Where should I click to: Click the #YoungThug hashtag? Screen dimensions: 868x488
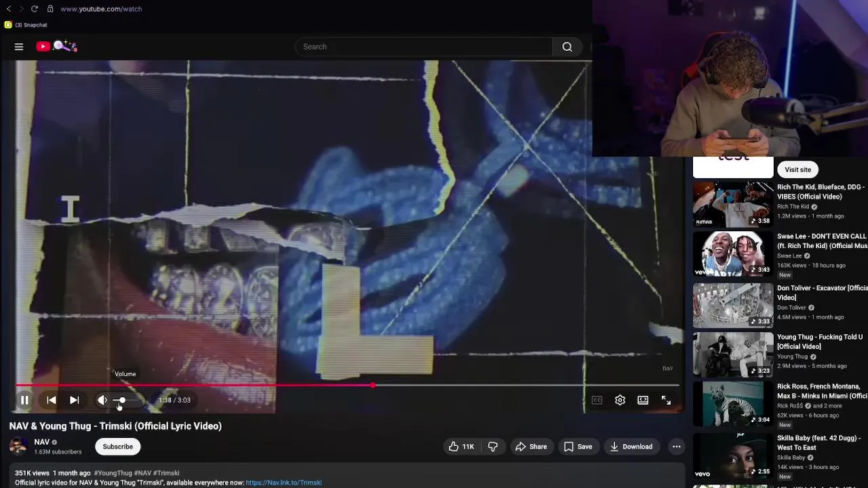(113, 473)
